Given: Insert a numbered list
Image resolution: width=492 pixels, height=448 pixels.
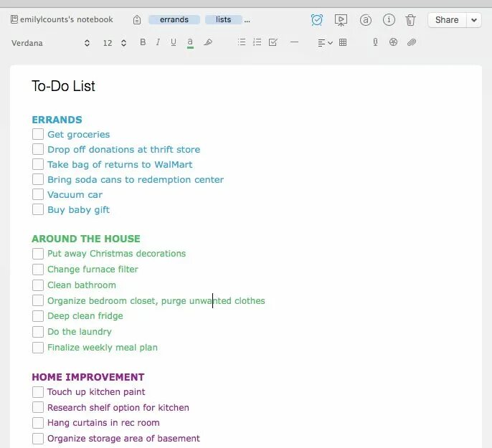Looking at the screenshot, I should pos(257,42).
